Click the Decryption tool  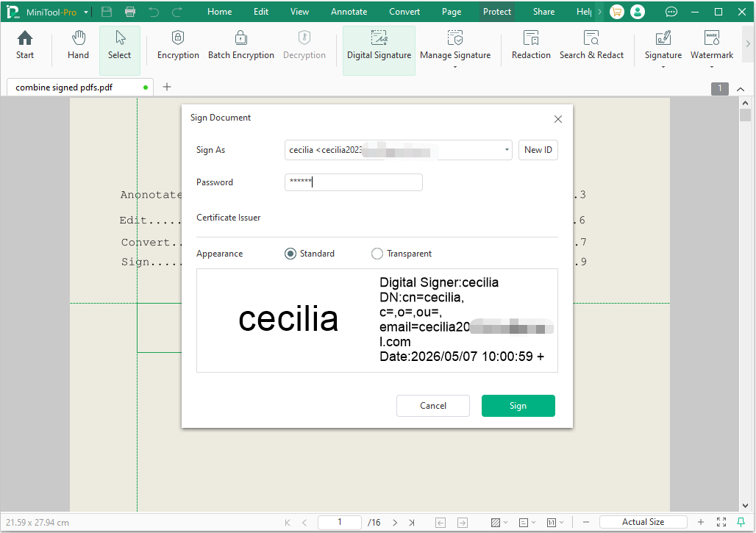coord(304,46)
